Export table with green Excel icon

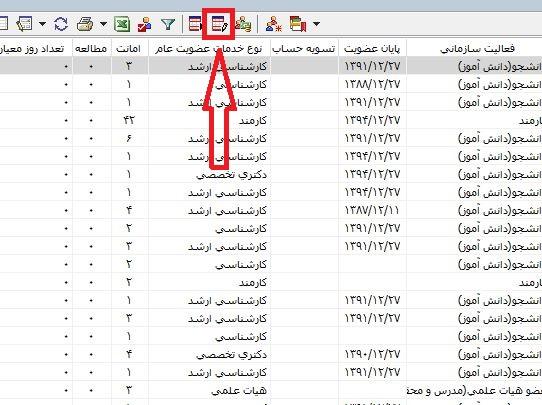click(x=122, y=25)
